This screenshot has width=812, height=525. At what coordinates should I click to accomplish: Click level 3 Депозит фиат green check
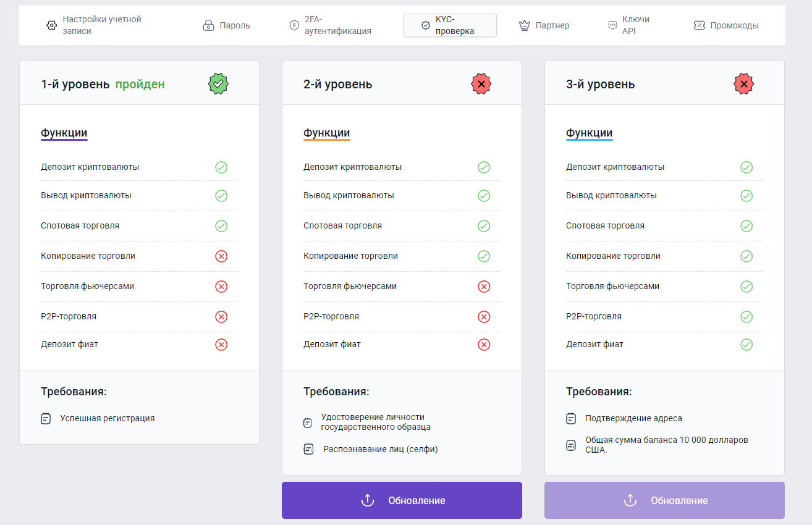click(x=746, y=345)
